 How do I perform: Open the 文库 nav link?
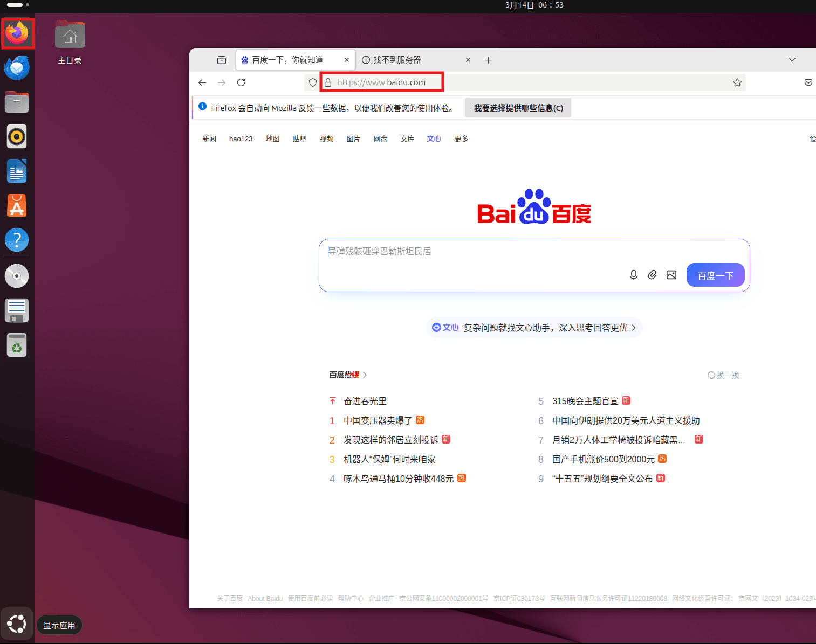(x=407, y=139)
